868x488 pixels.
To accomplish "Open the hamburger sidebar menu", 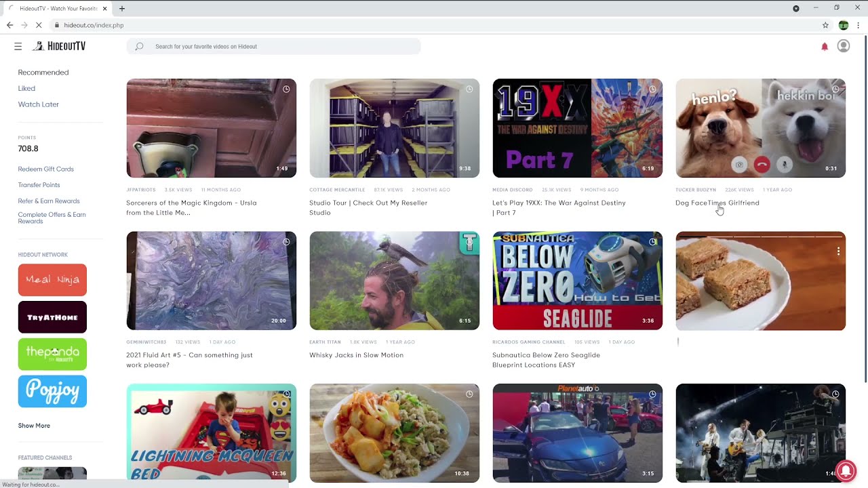I will [x=18, y=46].
